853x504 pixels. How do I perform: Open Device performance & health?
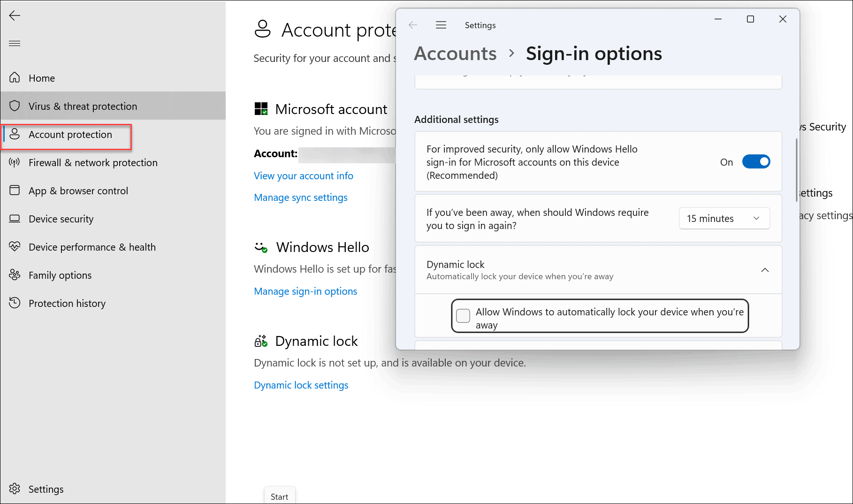point(92,247)
